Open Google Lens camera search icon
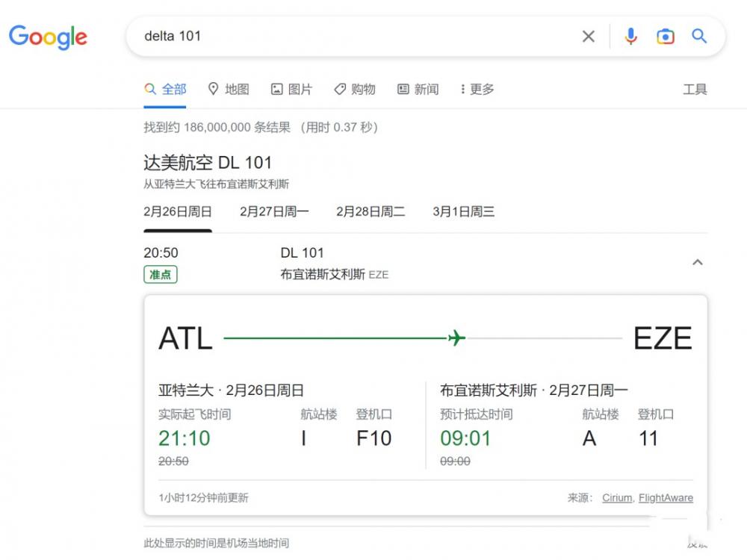747x560 pixels. click(665, 37)
